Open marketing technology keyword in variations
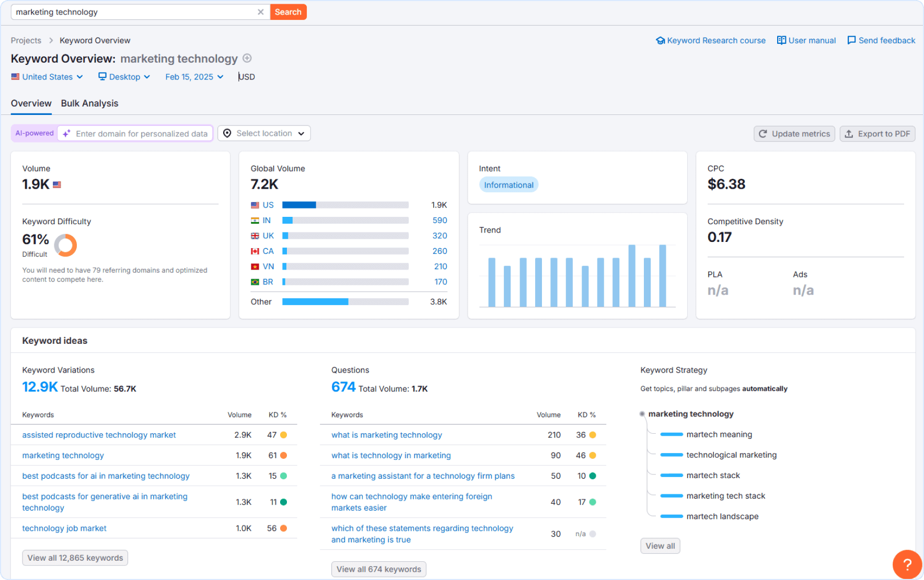This screenshot has height=580, width=924. (x=63, y=456)
